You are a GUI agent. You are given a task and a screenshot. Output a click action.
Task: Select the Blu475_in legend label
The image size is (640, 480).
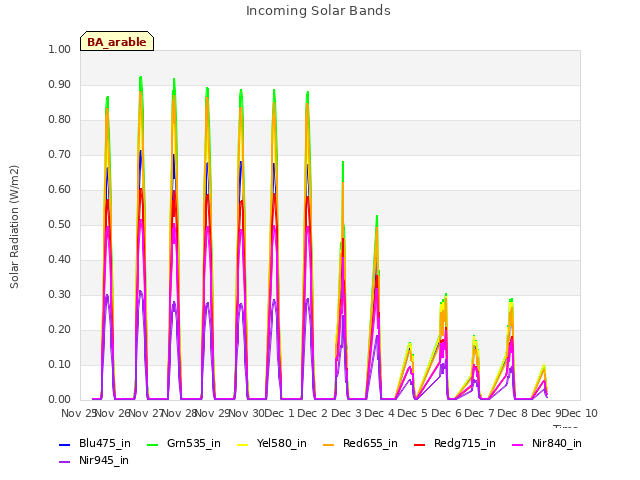pyautogui.click(x=105, y=443)
